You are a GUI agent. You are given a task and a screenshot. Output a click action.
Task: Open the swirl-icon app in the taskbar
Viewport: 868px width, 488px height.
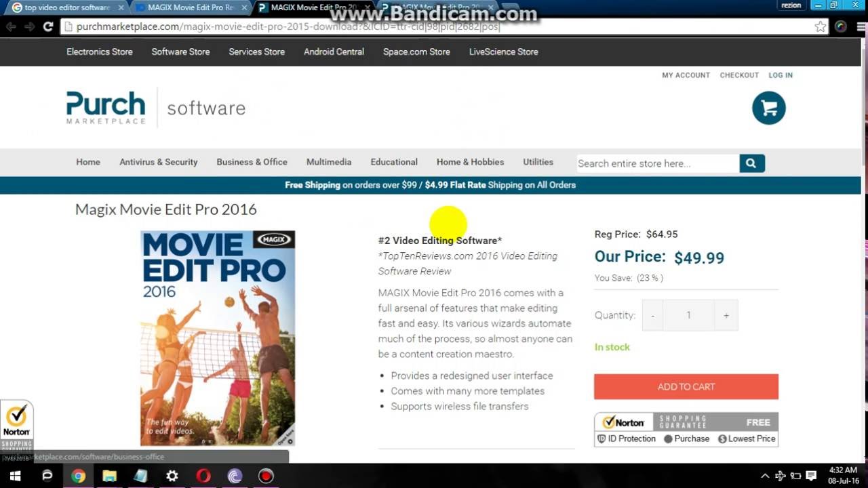235,476
